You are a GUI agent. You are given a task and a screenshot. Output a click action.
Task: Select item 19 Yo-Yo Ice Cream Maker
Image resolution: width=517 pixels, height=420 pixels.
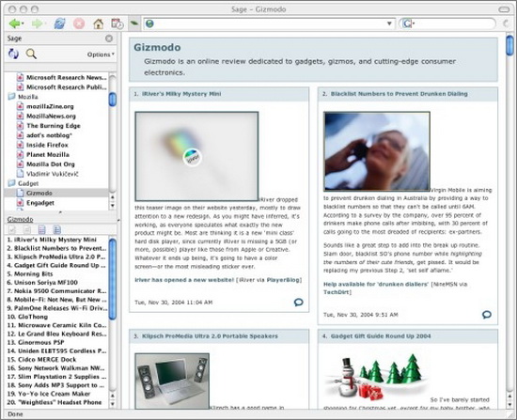point(49,394)
